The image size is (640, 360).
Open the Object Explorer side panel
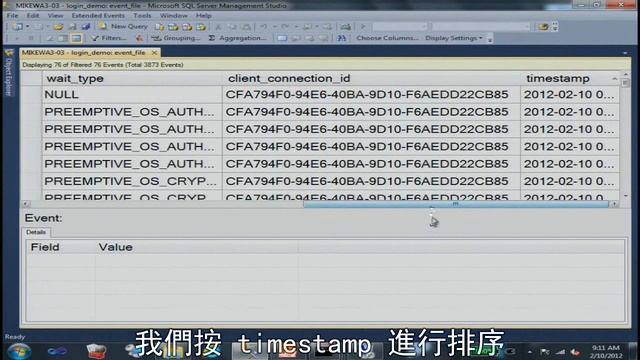(x=9, y=73)
